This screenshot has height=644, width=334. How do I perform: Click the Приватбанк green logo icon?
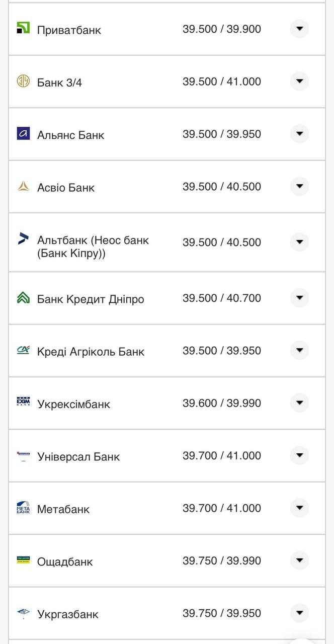pos(24,29)
